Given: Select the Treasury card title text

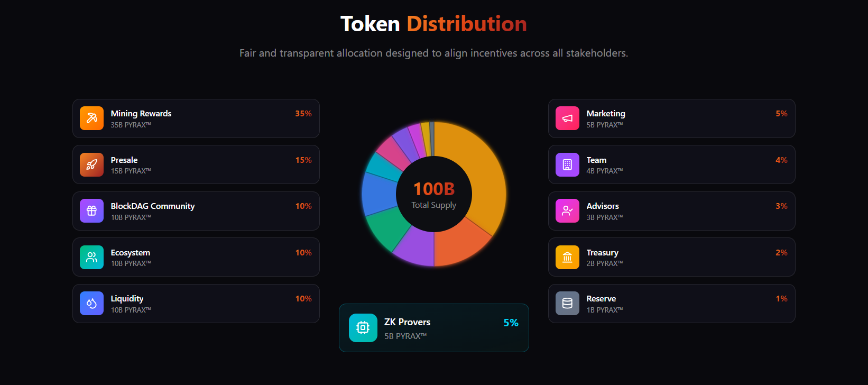Looking at the screenshot, I should [x=602, y=253].
